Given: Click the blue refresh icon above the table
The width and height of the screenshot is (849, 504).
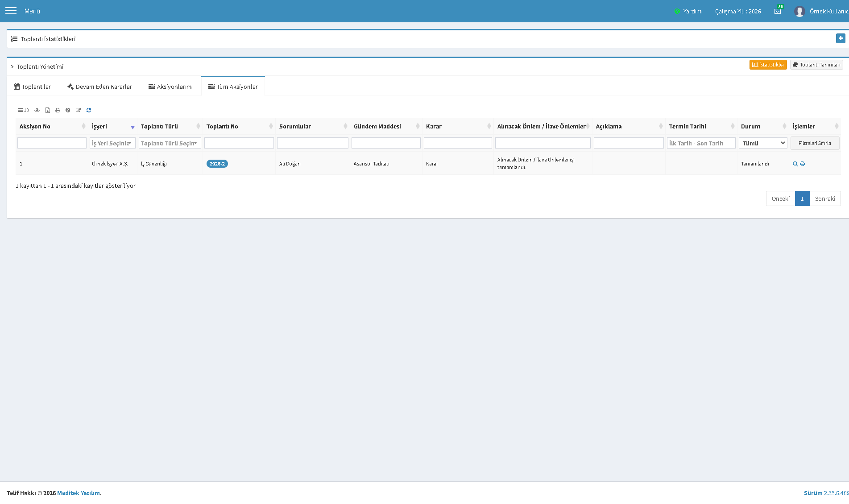Looking at the screenshot, I should coord(89,110).
